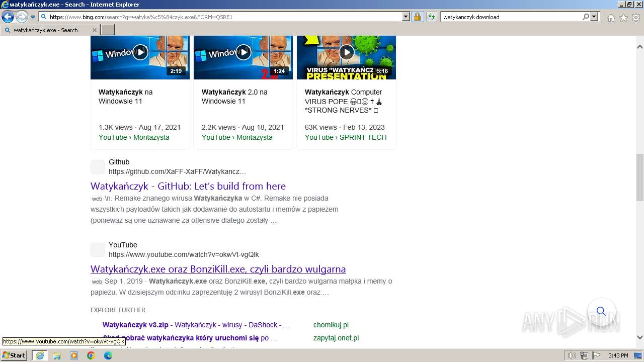This screenshot has height=362, width=644.
Task: Open File Explorer taskbar icon
Action: click(x=57, y=355)
